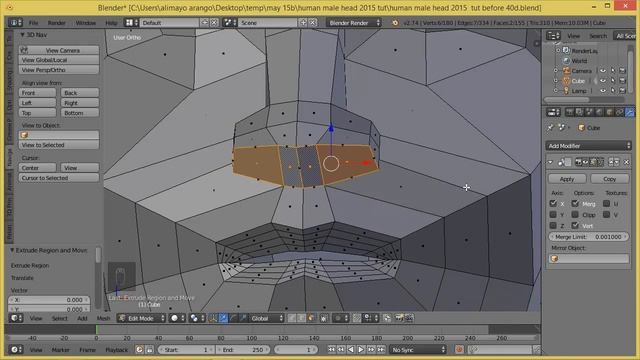
Task: Enable the U texture mirror checkbox
Action: (607, 203)
